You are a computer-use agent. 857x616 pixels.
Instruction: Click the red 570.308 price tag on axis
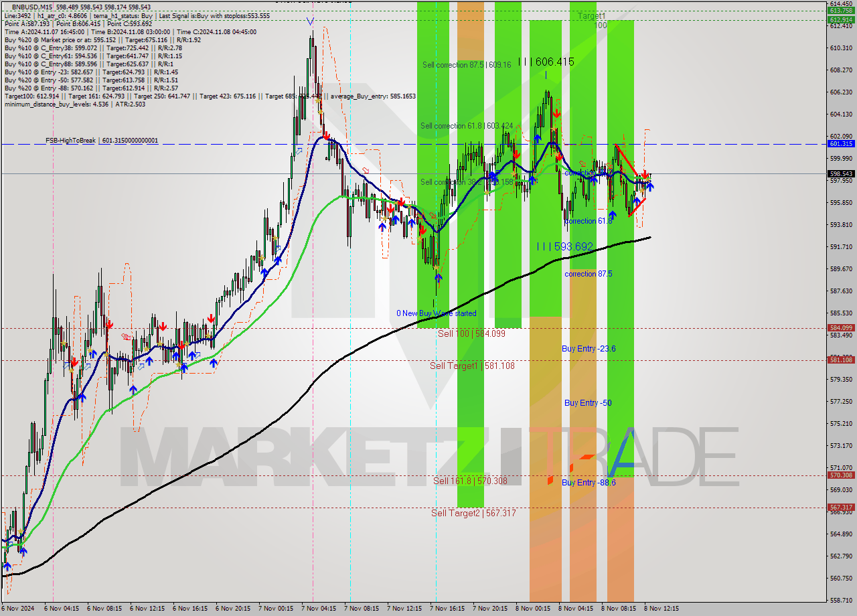[841, 475]
